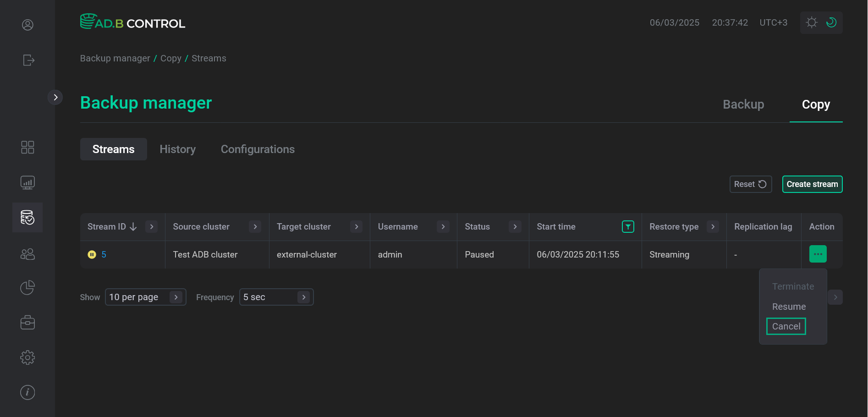
Task: Select the backup manager database icon
Action: (27, 217)
